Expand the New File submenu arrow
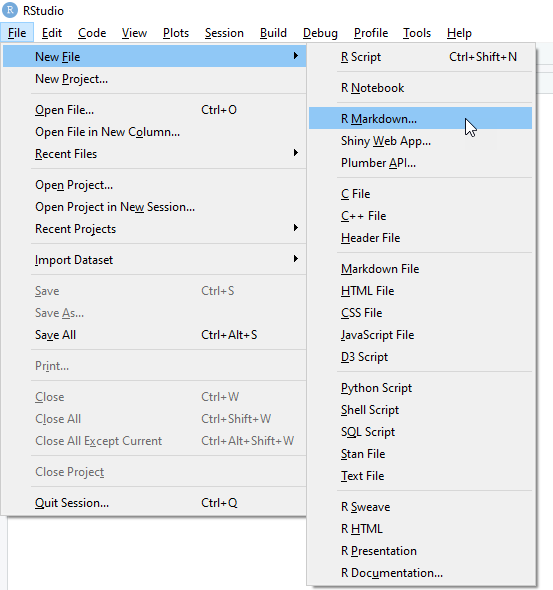This screenshot has width=553, height=590. [296, 56]
